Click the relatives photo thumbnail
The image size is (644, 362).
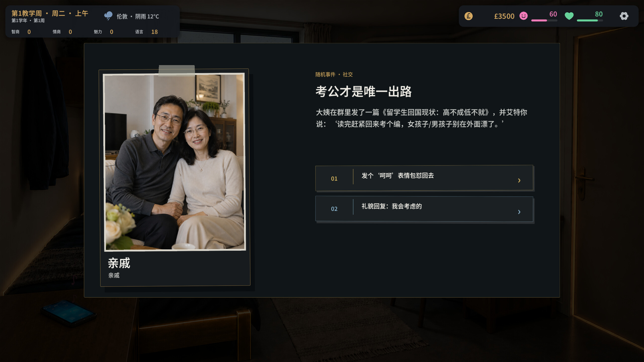[x=175, y=162]
